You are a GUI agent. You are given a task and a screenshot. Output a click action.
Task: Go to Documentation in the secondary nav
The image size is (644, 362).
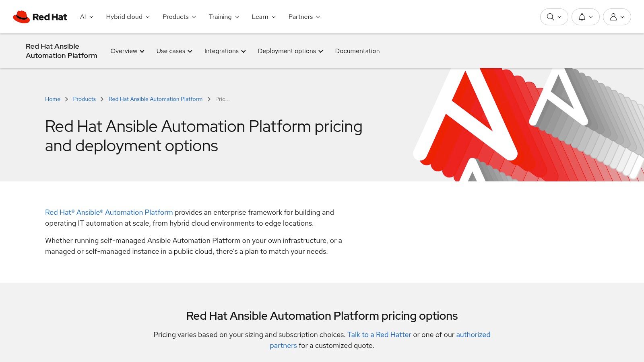[x=357, y=51]
